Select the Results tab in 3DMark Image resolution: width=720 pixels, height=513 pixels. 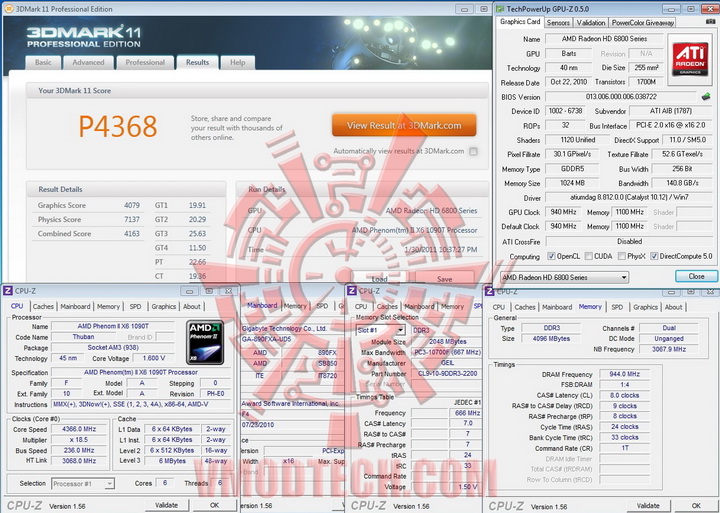pyautogui.click(x=197, y=62)
